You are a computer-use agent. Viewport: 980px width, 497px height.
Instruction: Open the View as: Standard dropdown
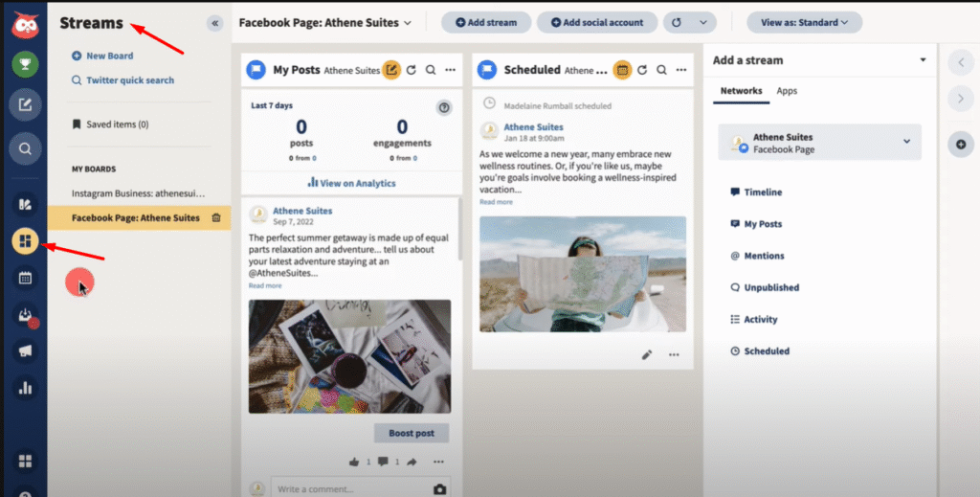coord(797,22)
